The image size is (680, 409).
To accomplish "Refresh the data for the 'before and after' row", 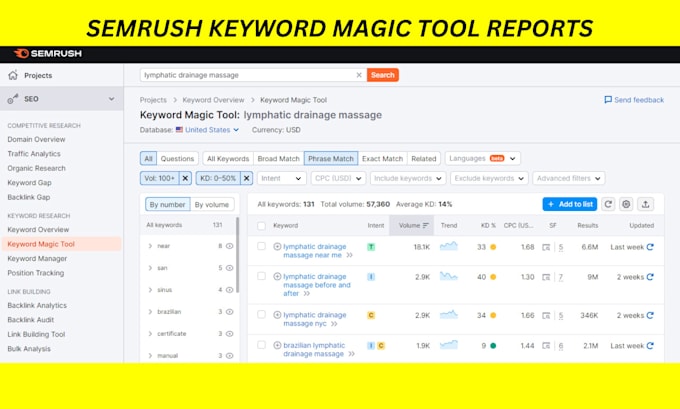I will [650, 277].
